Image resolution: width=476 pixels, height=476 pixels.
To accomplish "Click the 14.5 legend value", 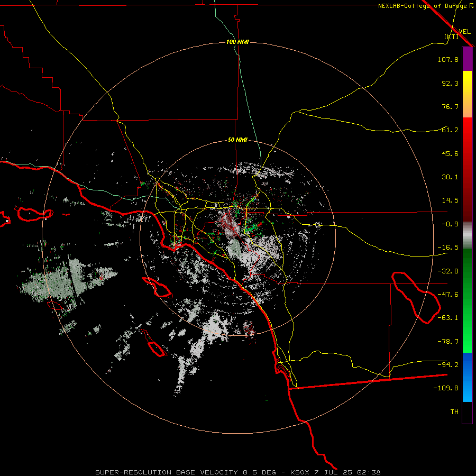I will point(450,200).
